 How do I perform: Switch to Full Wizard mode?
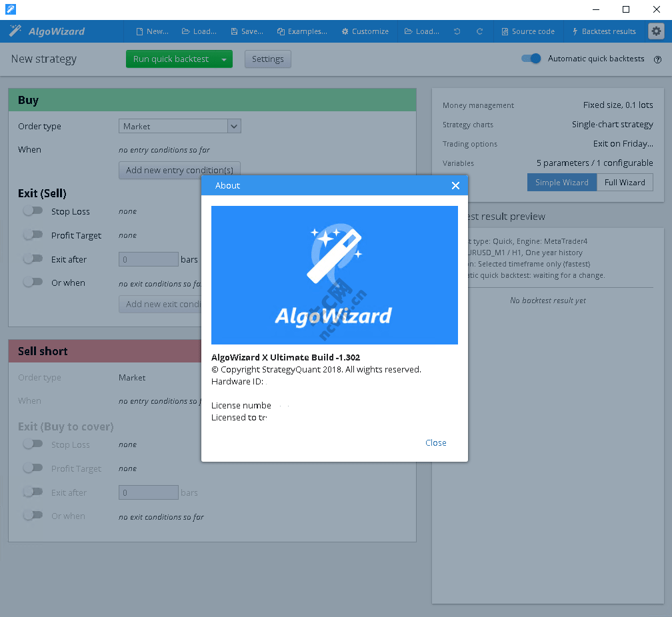tap(625, 183)
